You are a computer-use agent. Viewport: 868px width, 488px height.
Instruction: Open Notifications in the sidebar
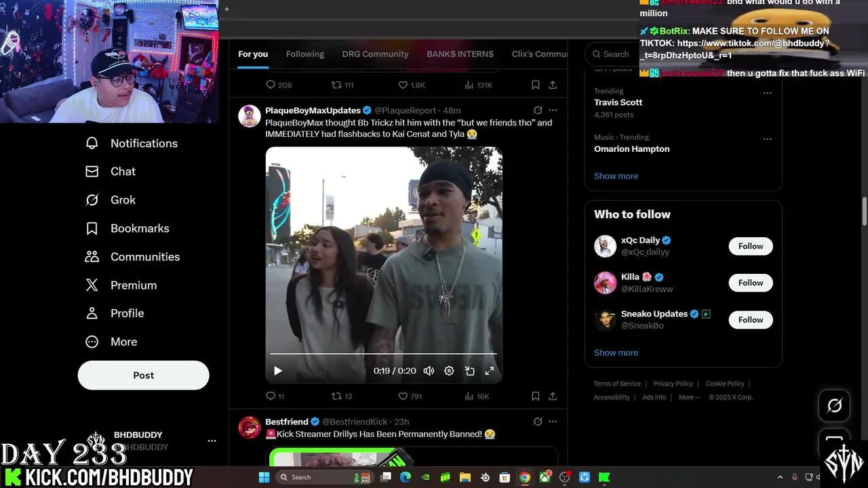click(x=132, y=143)
